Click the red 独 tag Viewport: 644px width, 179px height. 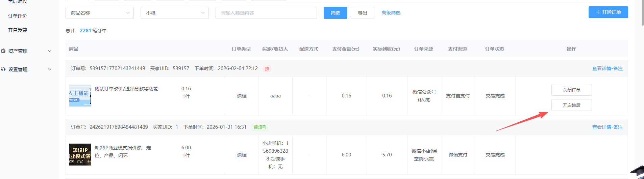[267, 69]
